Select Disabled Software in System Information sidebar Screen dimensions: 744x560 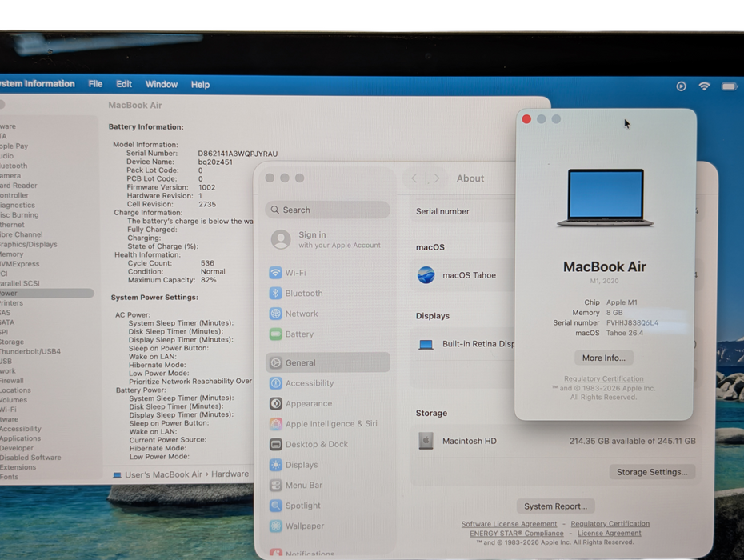click(30, 458)
